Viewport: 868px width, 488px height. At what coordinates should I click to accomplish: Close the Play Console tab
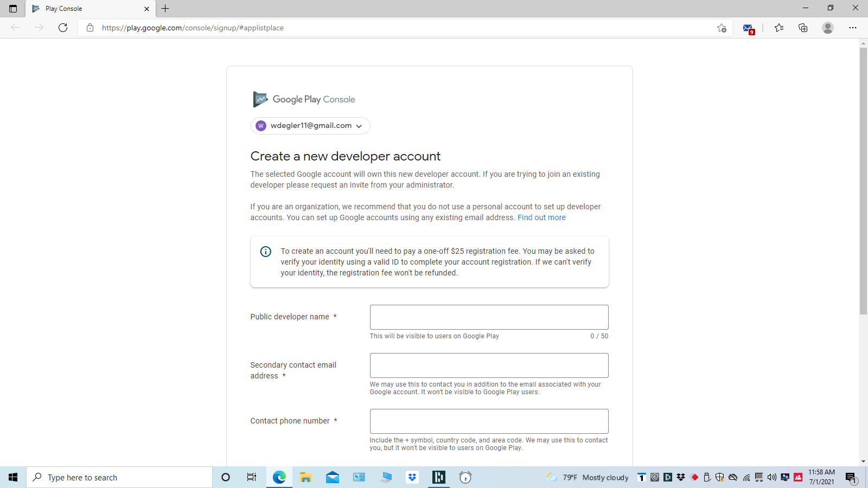coord(146,9)
